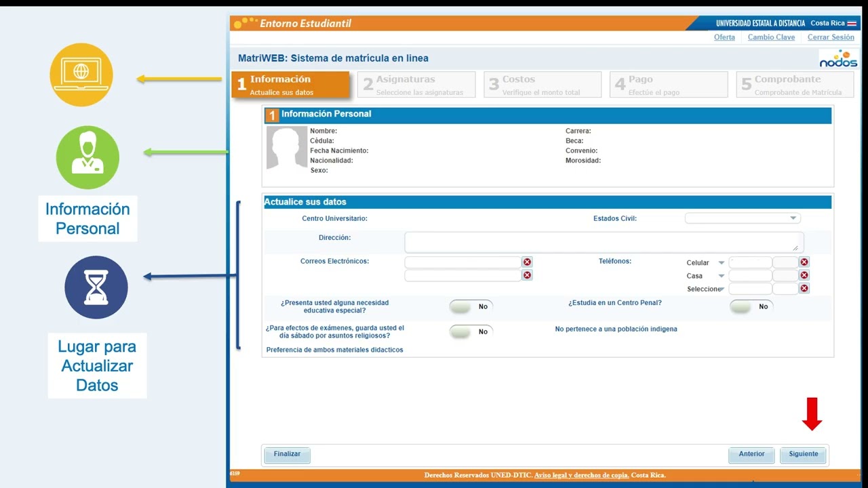Remove the first email with red X

click(527, 262)
